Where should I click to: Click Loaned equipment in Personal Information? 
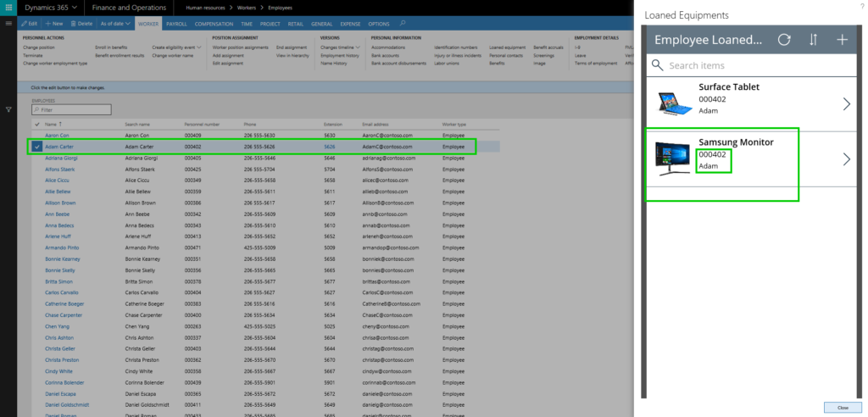[x=507, y=47]
